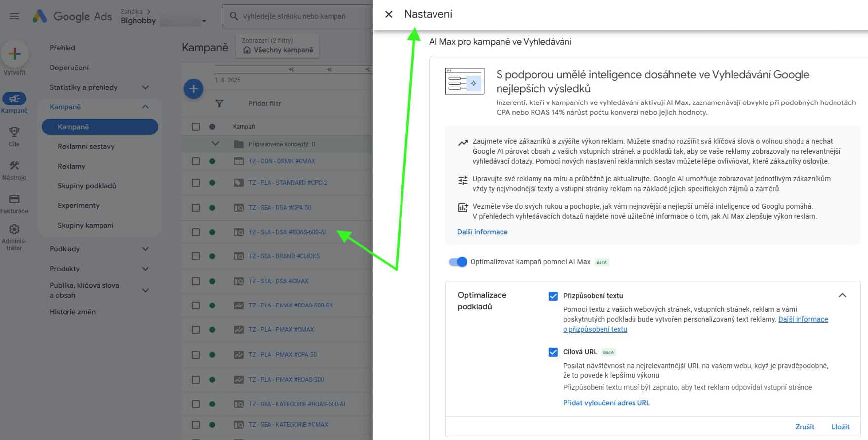This screenshot has height=440, width=868.
Task: Click the Vytvořit plus icon
Action: click(x=15, y=54)
